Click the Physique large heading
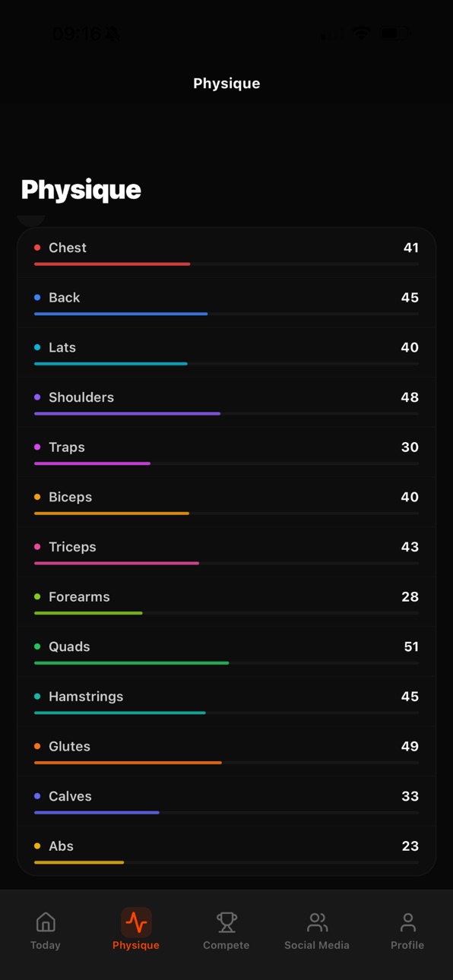Image resolution: width=453 pixels, height=980 pixels. 81,190
